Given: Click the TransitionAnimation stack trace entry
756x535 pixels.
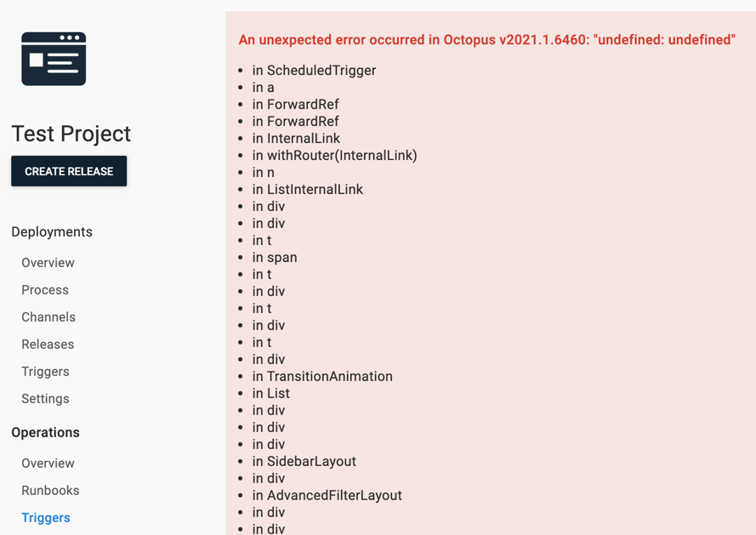Looking at the screenshot, I should 323,376.
